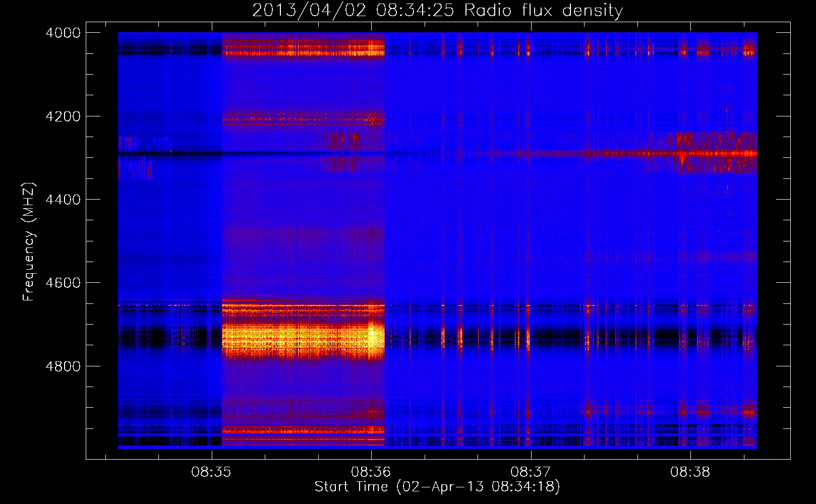Click the 08:38 time tick label

690,472
